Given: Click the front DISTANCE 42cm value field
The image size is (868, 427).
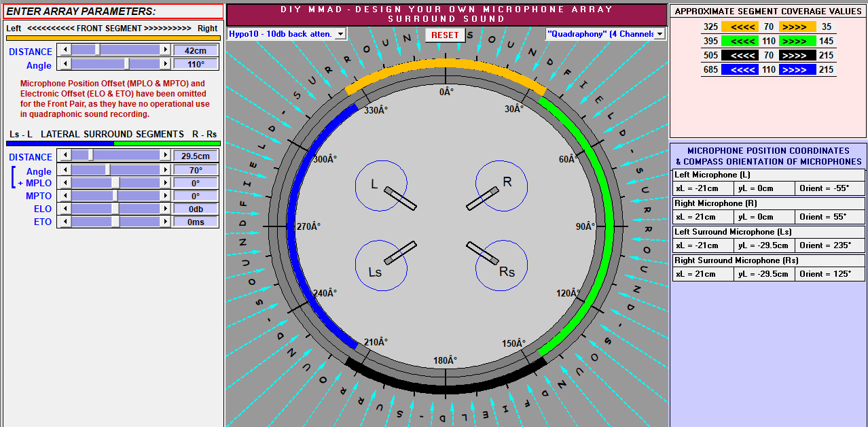Looking at the screenshot, I should pos(196,50).
